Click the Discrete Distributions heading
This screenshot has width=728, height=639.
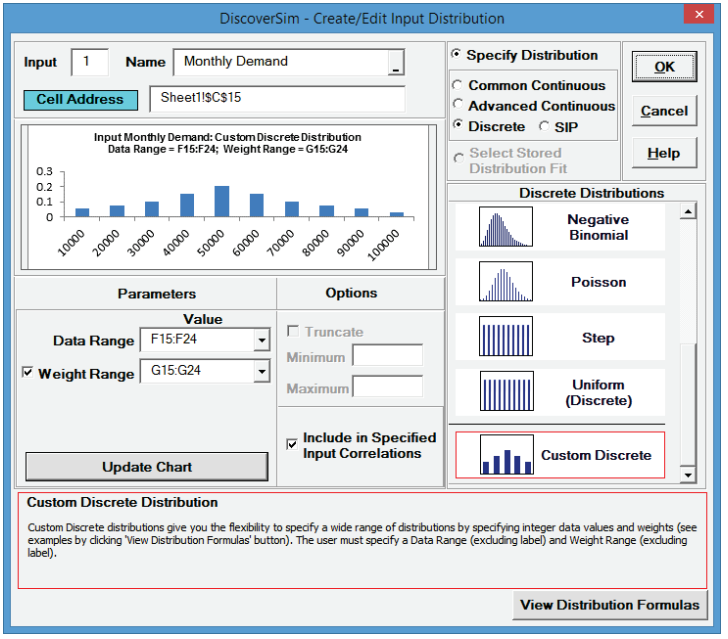[591, 193]
